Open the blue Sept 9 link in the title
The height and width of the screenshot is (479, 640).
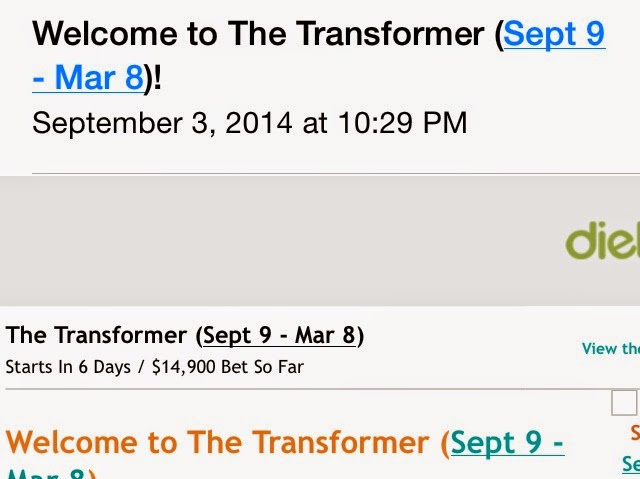pos(554,34)
